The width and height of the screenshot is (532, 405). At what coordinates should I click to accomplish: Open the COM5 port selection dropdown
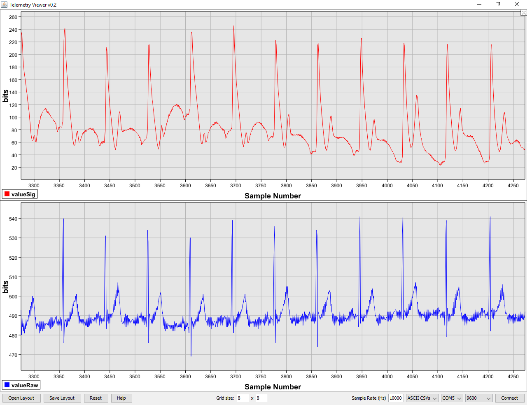(x=452, y=398)
